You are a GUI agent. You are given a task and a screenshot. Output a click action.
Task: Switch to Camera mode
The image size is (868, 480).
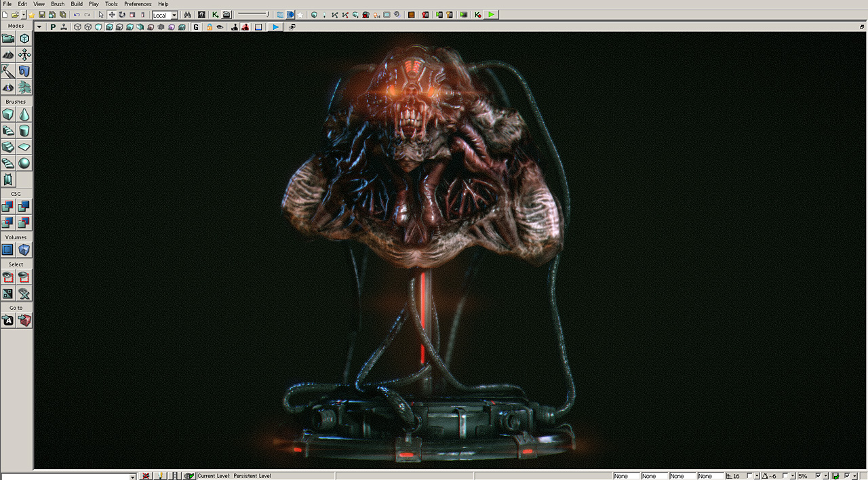[8, 39]
